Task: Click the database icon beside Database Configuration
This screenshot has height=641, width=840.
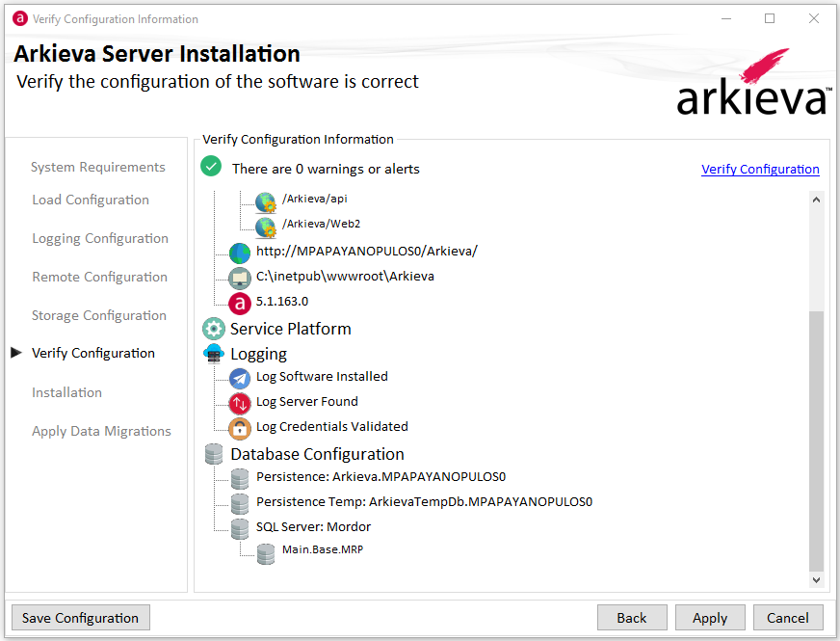Action: (x=213, y=454)
